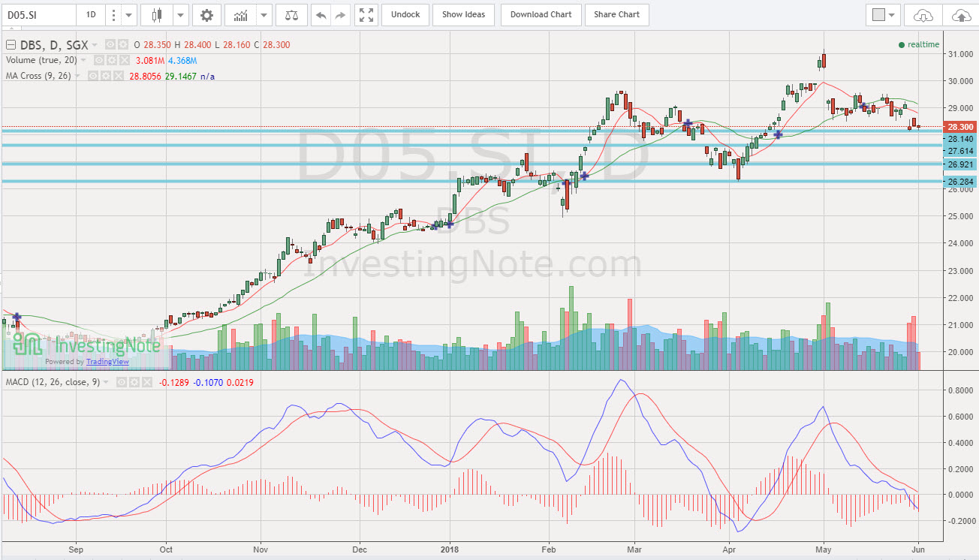Open the Volume (true, 20) dropdown arrow
The width and height of the screenshot is (979, 560).
(x=83, y=60)
